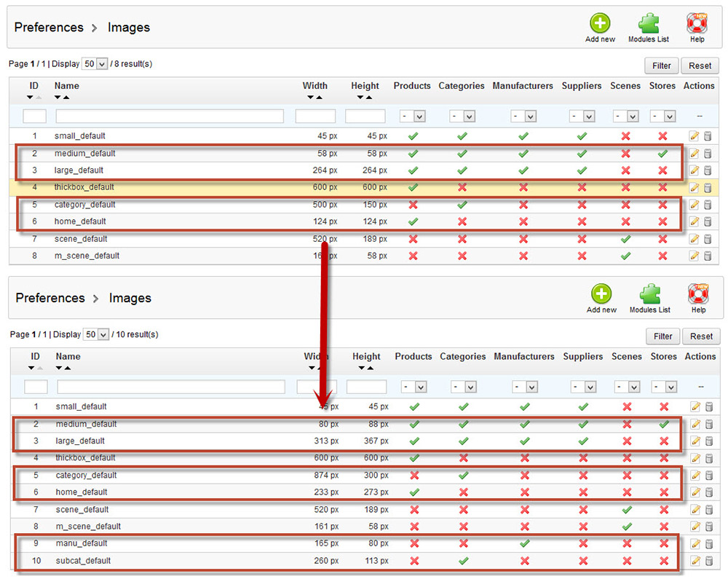Open the Scenes filter dropdown in the 10-result list
The image size is (728, 579).
[x=628, y=387]
